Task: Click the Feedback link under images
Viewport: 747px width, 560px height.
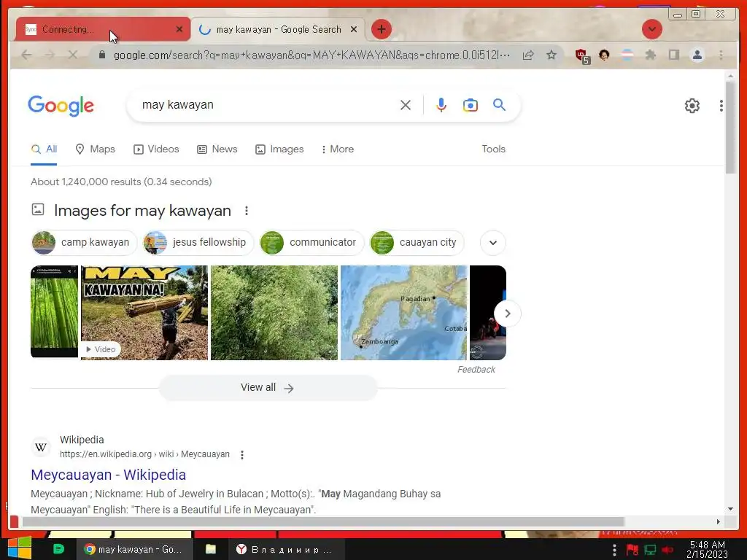Action: 476,370
